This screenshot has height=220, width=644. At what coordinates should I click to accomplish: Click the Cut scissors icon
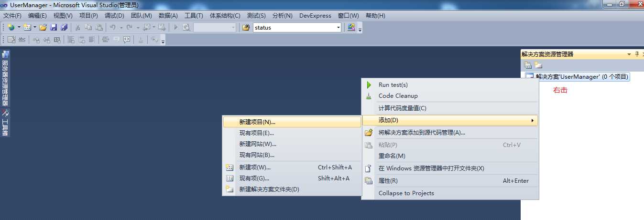[x=77, y=28]
